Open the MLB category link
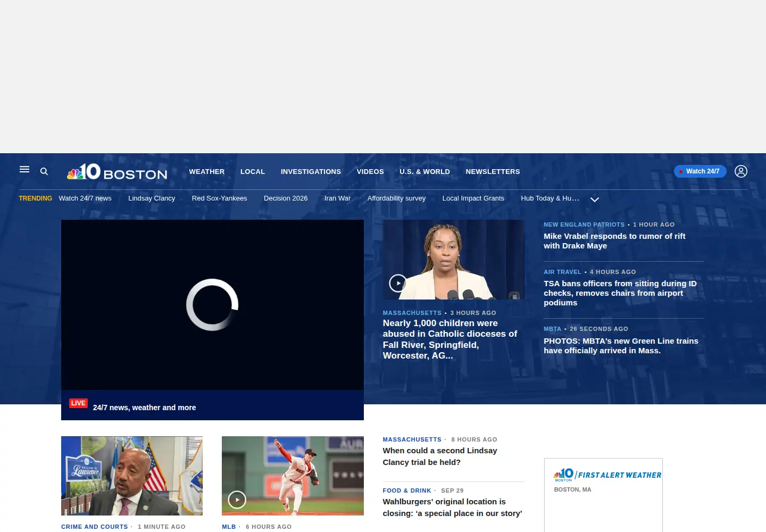Viewport: 766px width, 532px height. (229, 527)
